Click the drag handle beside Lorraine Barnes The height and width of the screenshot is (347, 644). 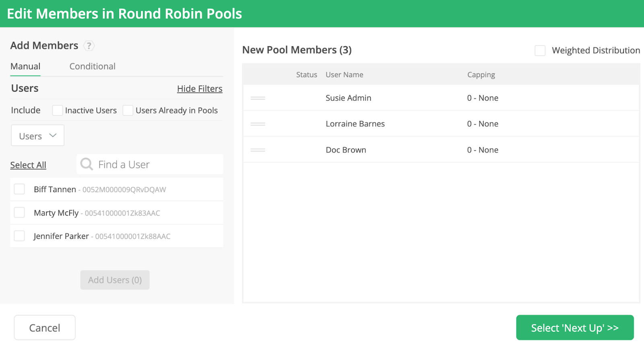click(258, 124)
